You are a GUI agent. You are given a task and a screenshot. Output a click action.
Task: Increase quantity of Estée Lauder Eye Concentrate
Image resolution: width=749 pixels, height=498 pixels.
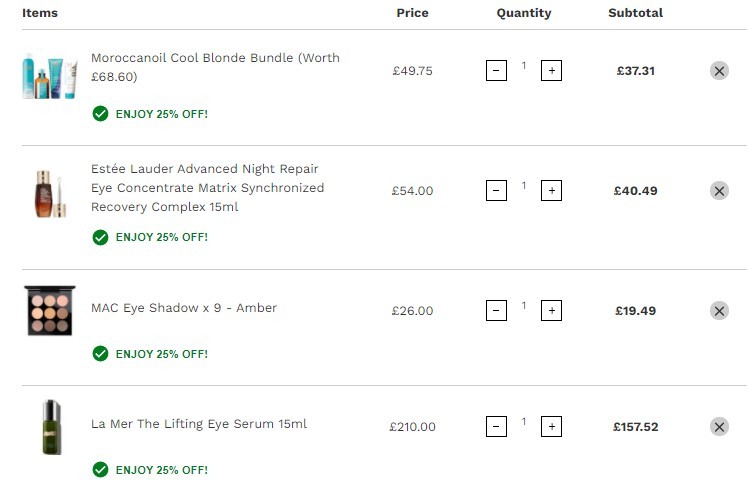pyautogui.click(x=551, y=191)
